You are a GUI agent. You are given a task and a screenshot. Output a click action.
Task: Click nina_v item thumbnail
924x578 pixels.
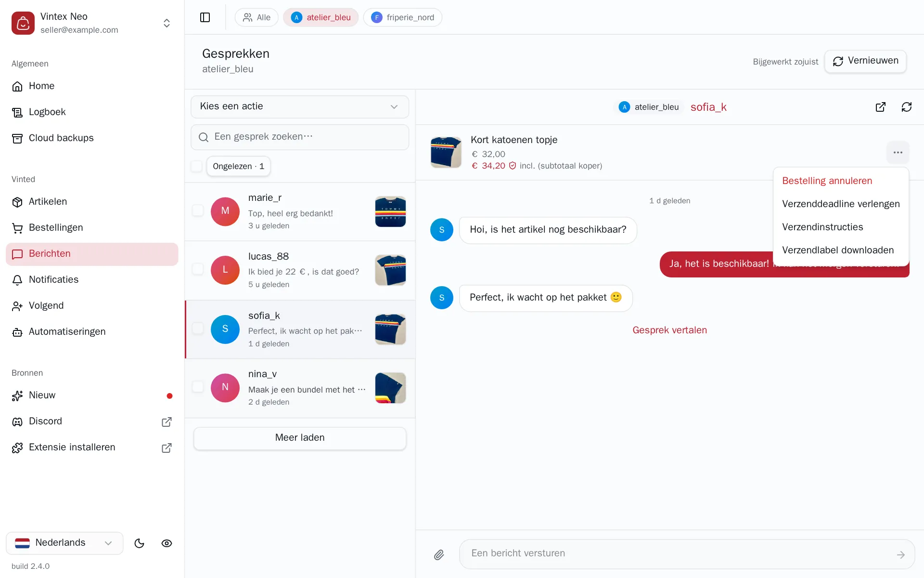[x=390, y=388]
